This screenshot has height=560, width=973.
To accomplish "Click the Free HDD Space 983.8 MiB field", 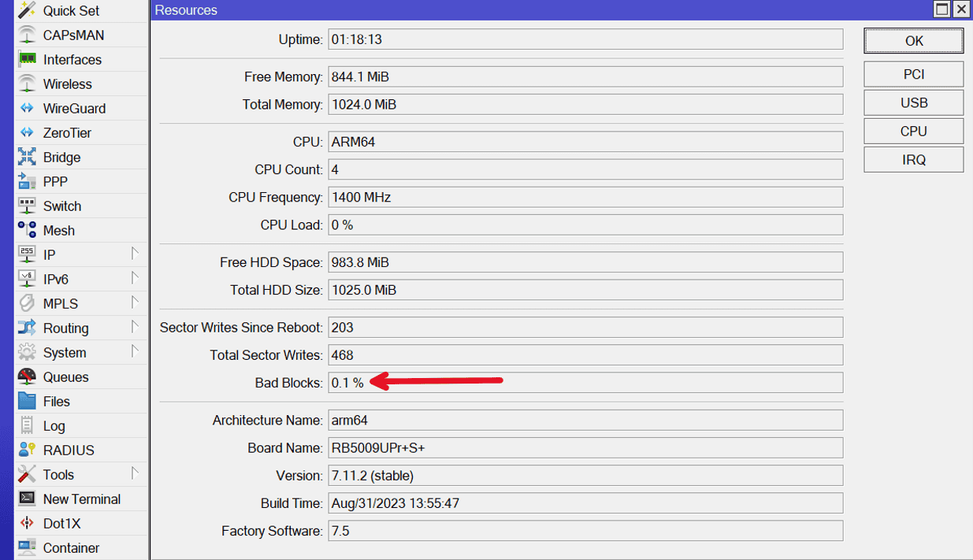I will [x=585, y=262].
